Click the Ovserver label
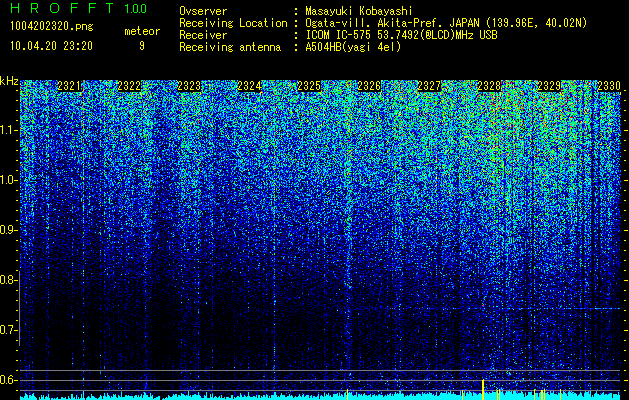The image size is (629, 400). click(203, 11)
